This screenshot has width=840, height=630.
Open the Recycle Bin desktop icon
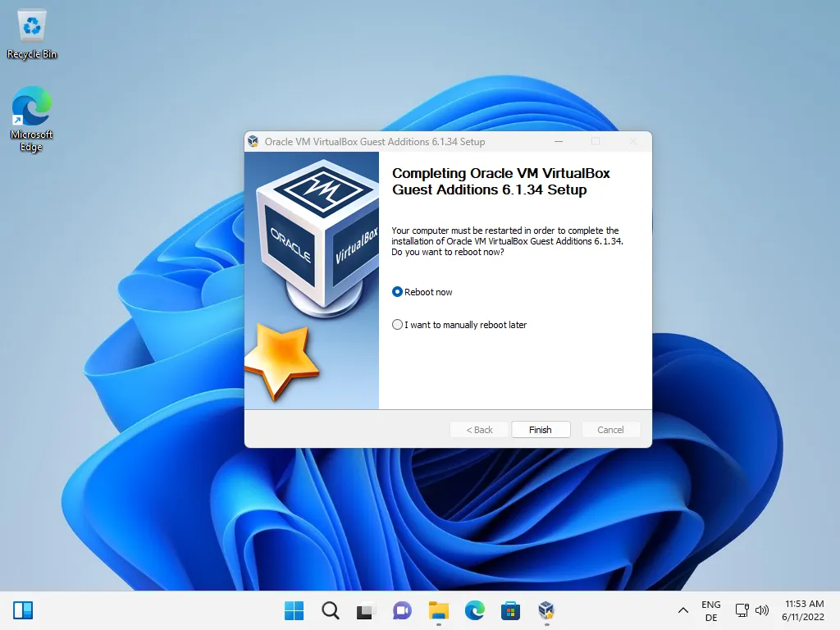point(32,35)
